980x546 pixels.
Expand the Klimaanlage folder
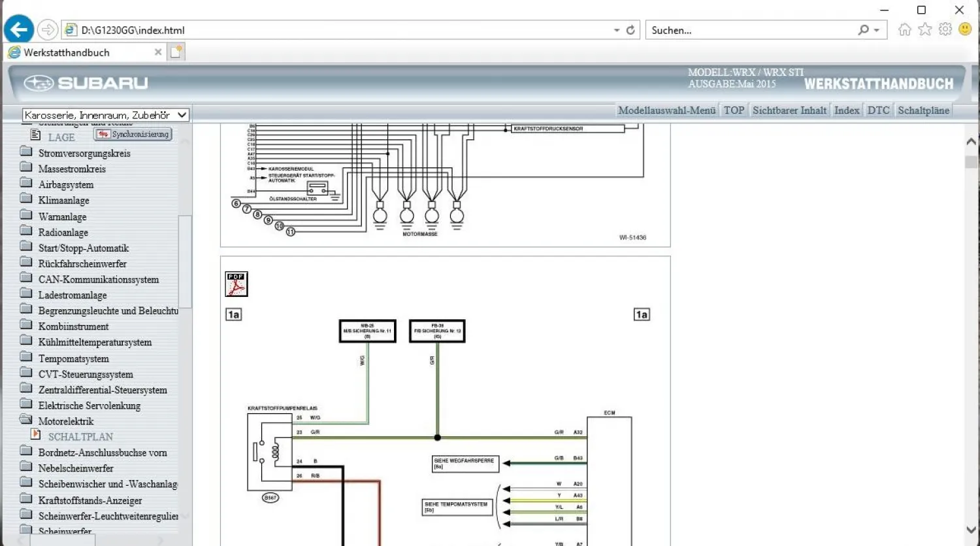coord(63,201)
